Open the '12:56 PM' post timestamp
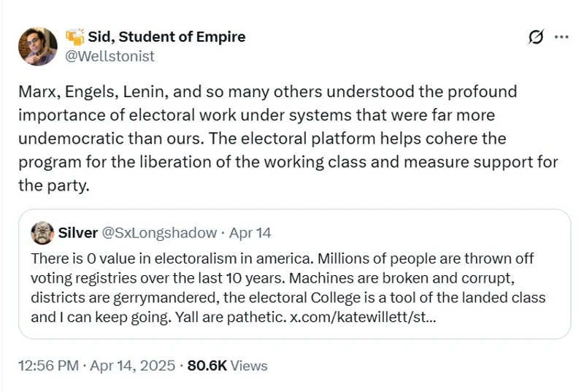 (48, 366)
